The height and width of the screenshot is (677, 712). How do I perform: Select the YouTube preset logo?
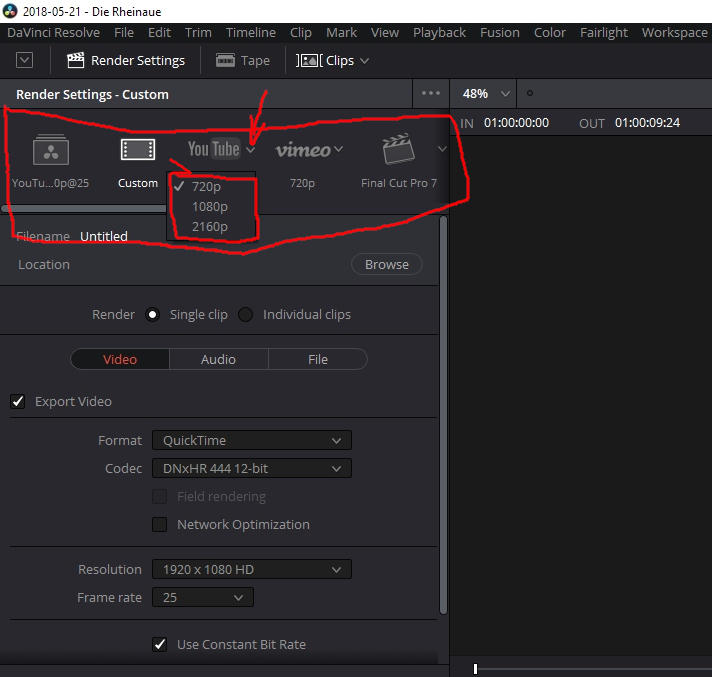(213, 149)
